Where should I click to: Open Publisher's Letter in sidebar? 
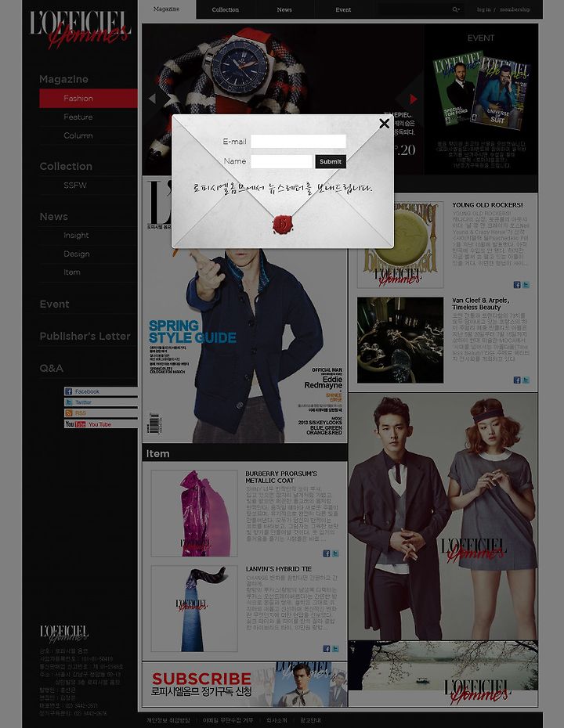(85, 336)
